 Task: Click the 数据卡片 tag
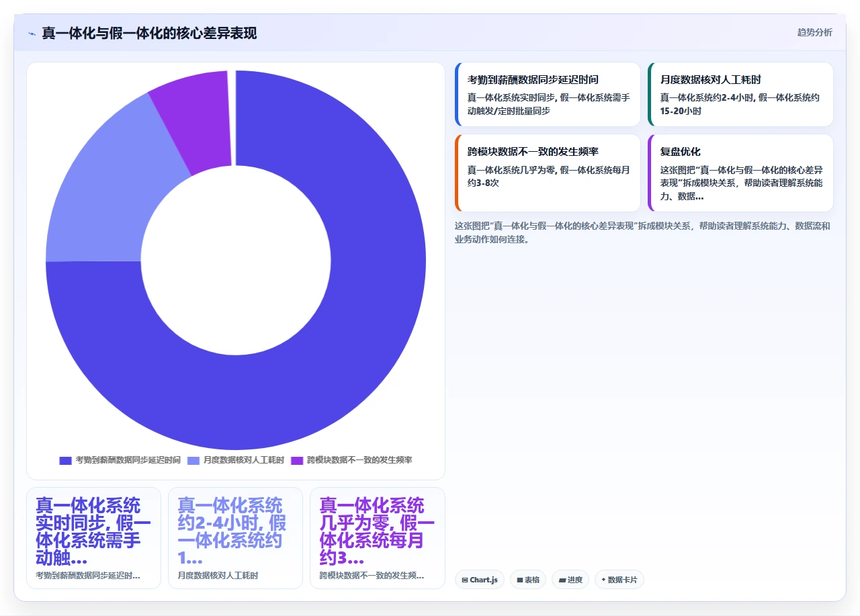coord(619,580)
